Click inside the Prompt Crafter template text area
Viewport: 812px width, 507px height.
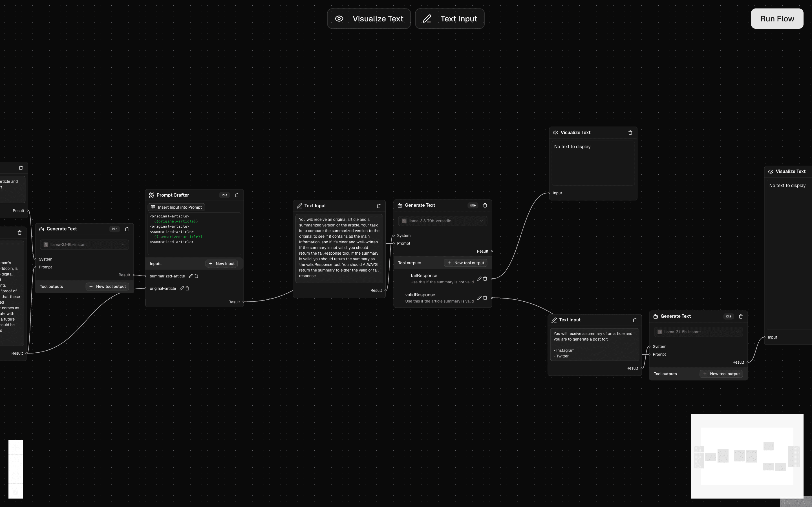click(x=194, y=233)
